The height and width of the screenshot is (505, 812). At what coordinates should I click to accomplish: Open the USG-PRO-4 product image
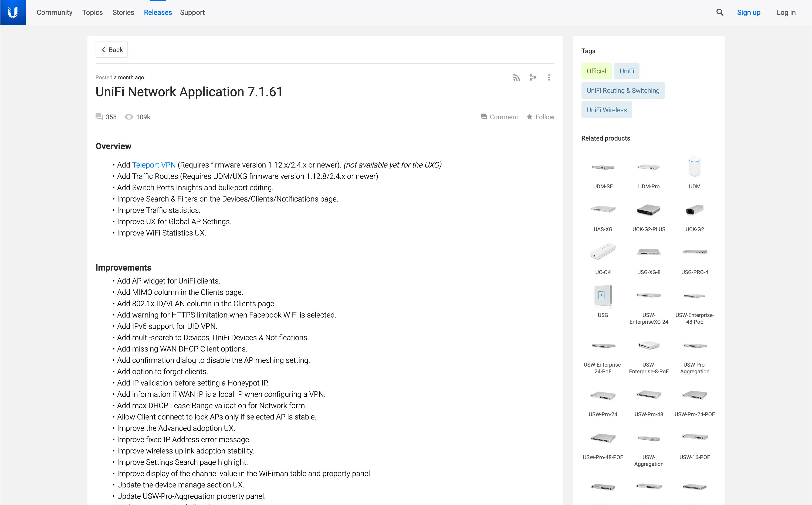[x=694, y=252]
